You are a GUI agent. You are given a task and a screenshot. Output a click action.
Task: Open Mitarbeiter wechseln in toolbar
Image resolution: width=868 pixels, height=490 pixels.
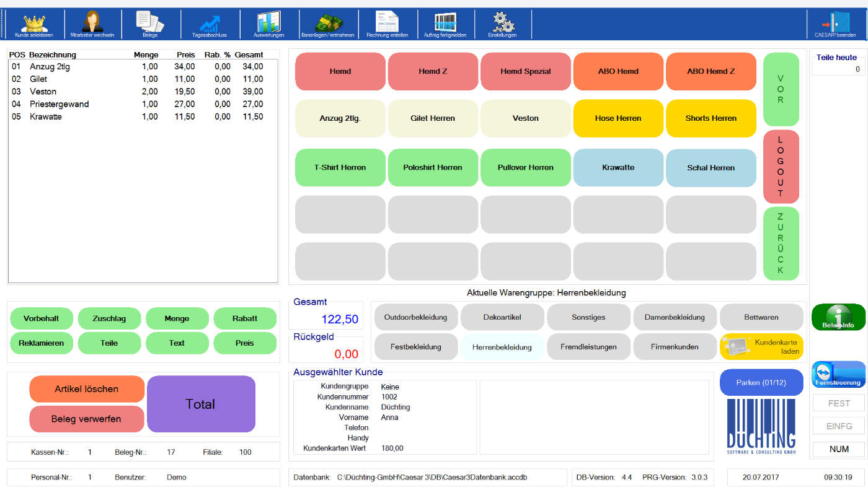(92, 24)
